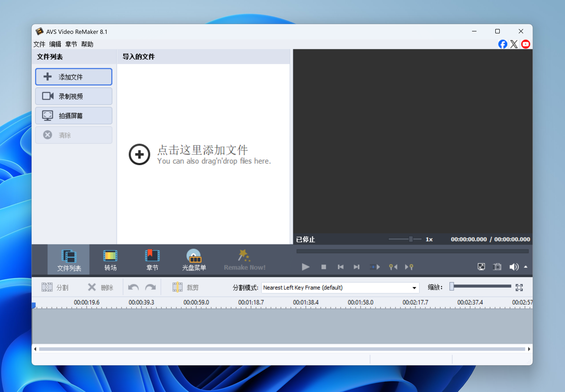Jump to next key frame icon

pyautogui.click(x=409, y=267)
